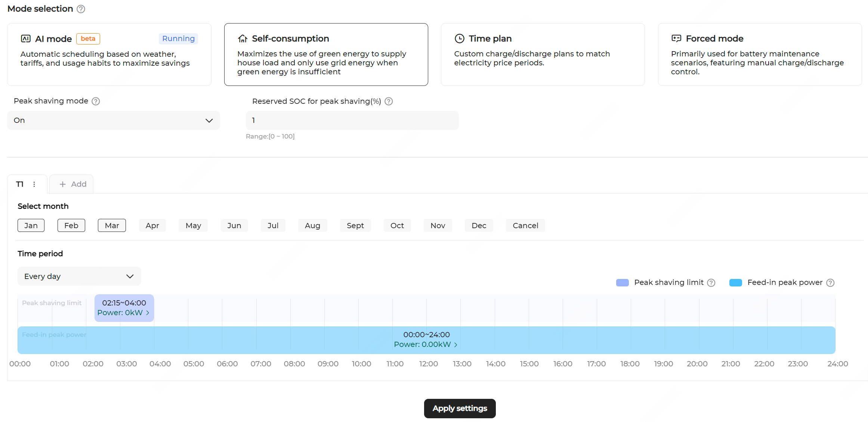Open T1 tab three-dot options menu
868x422 pixels.
pyautogui.click(x=34, y=184)
